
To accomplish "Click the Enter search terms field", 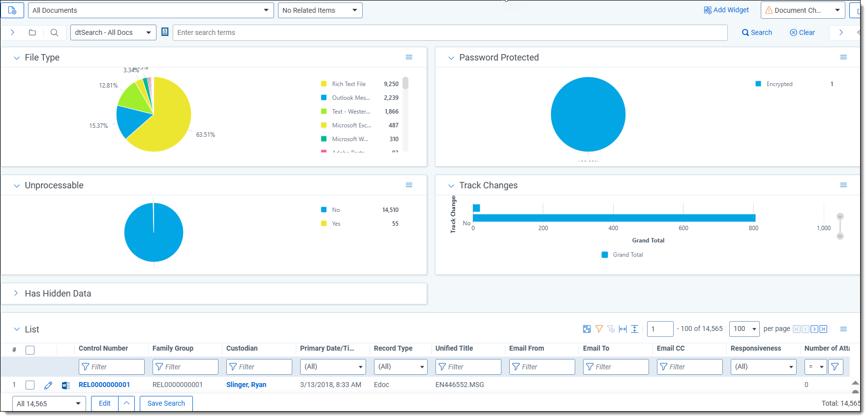I will point(450,32).
